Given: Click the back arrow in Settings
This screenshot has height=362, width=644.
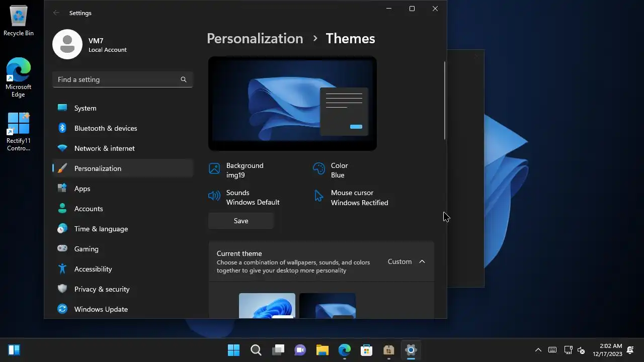Looking at the screenshot, I should click(x=56, y=13).
